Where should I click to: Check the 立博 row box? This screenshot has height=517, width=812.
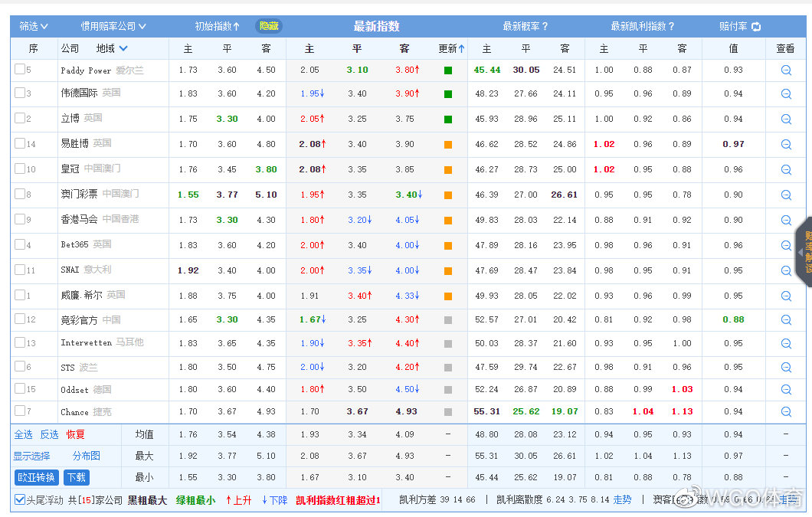click(x=20, y=118)
